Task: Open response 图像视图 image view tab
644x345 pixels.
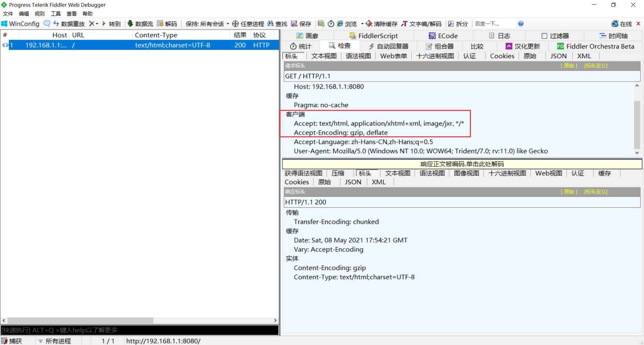Action: 467,173
